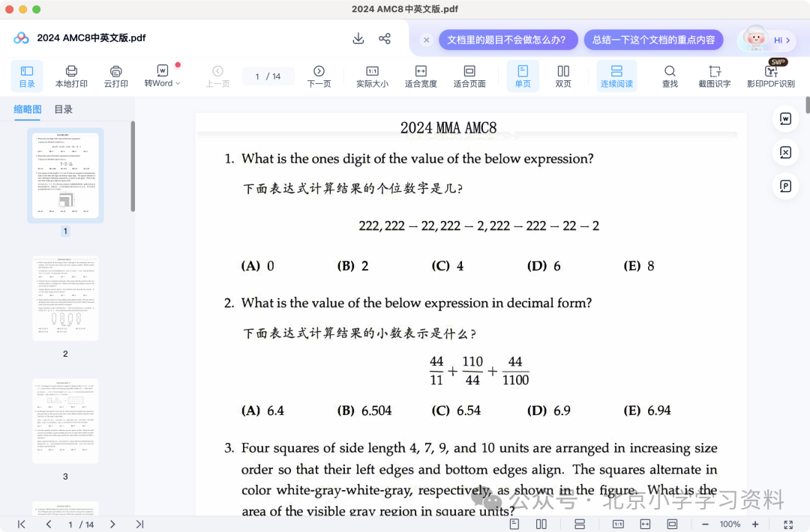
Task: Download the PDF with the download icon
Action: [x=358, y=39]
